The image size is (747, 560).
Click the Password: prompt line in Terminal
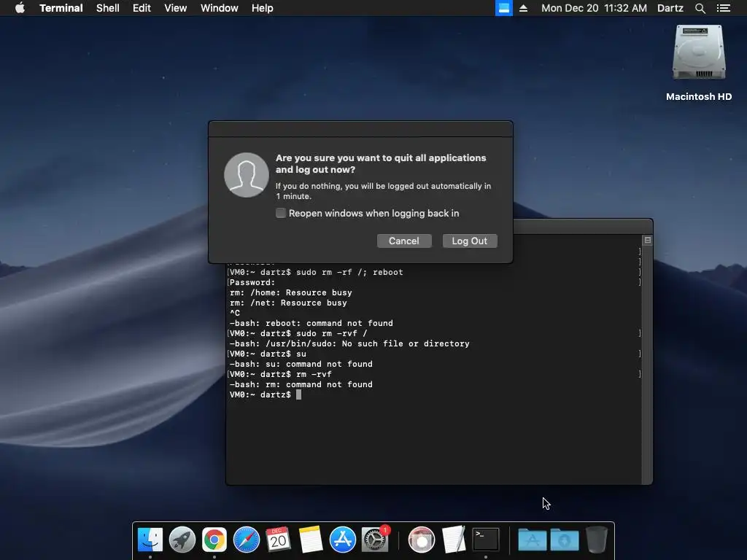click(x=252, y=282)
